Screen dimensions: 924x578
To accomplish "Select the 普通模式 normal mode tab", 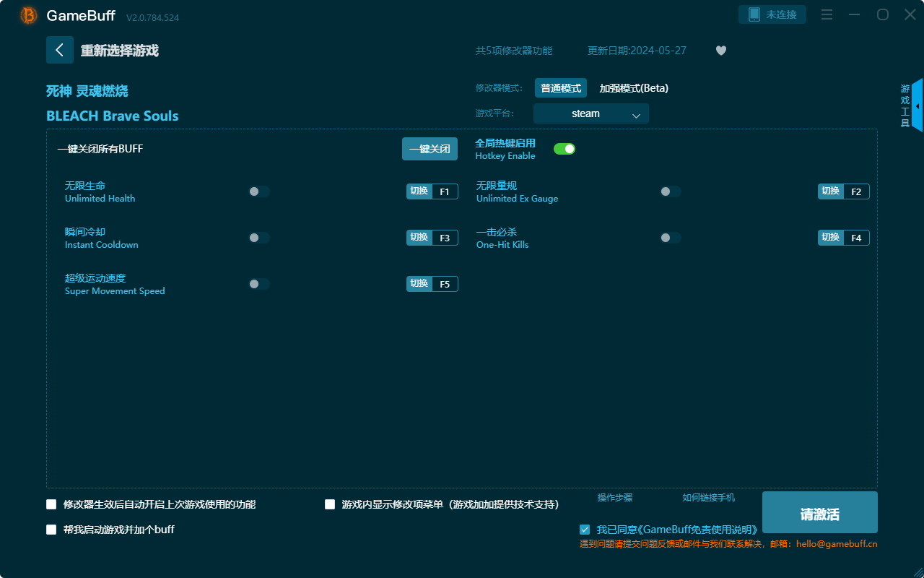I will 560,88.
